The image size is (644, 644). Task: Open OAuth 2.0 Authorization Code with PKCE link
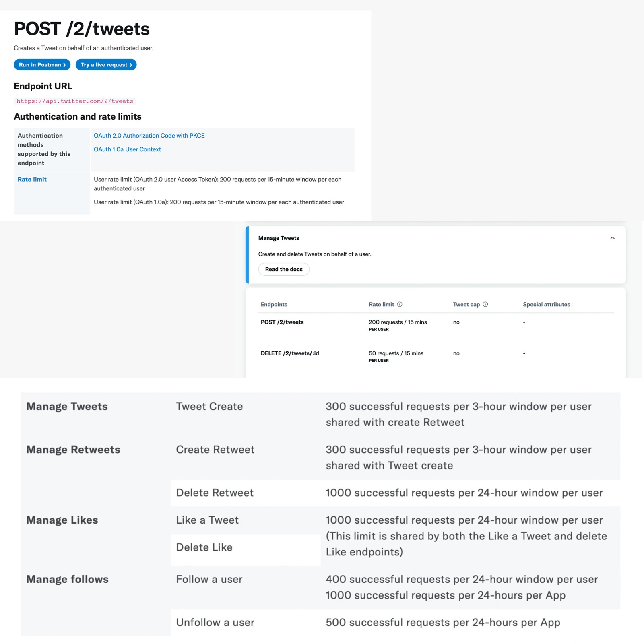[149, 136]
